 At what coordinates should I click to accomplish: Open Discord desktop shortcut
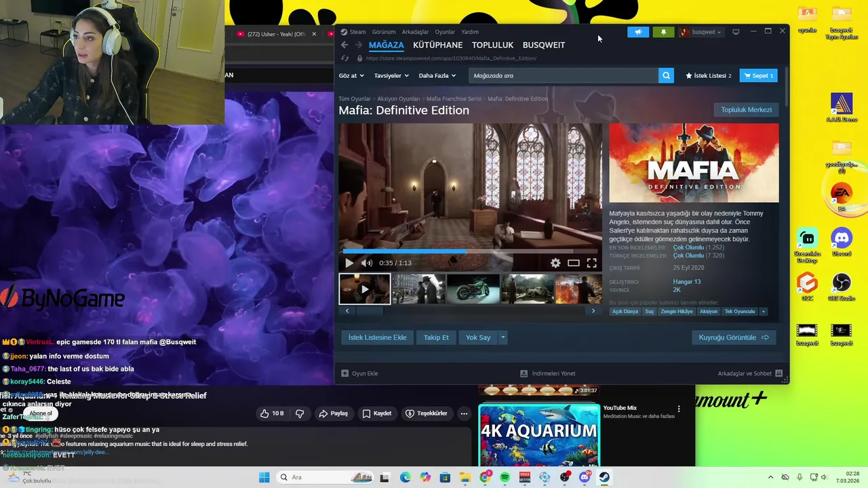tap(842, 242)
